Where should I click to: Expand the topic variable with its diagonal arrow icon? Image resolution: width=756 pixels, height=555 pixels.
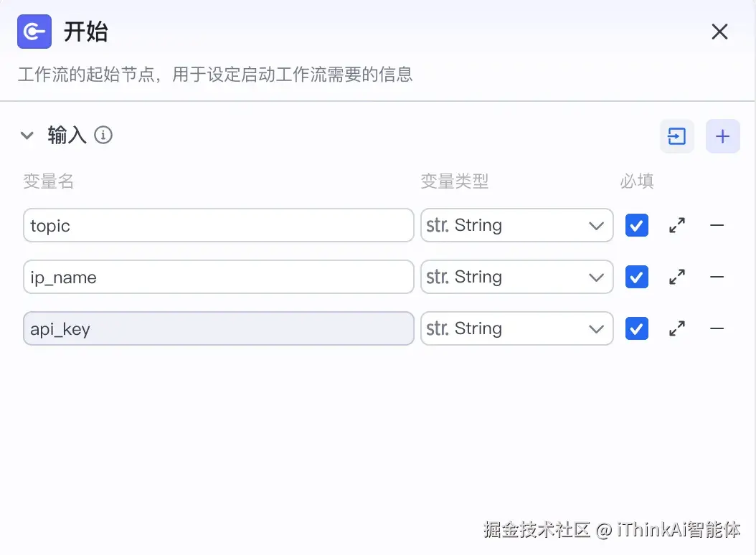point(676,225)
